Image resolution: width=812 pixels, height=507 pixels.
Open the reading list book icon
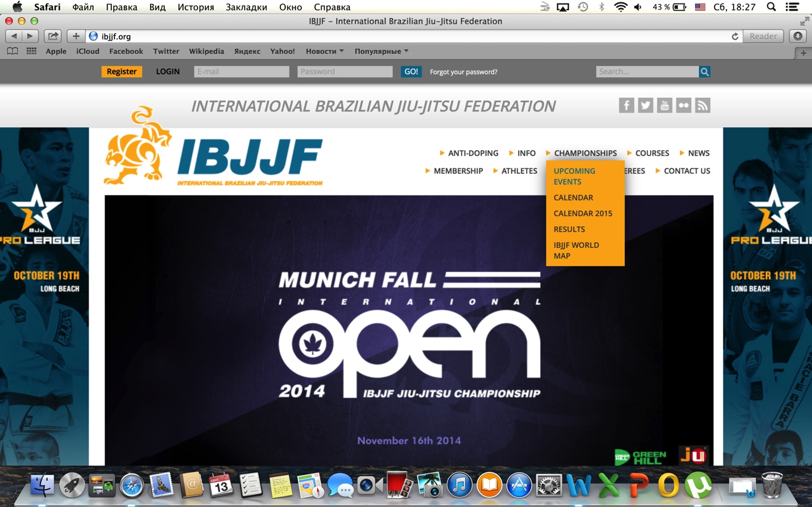(12, 51)
